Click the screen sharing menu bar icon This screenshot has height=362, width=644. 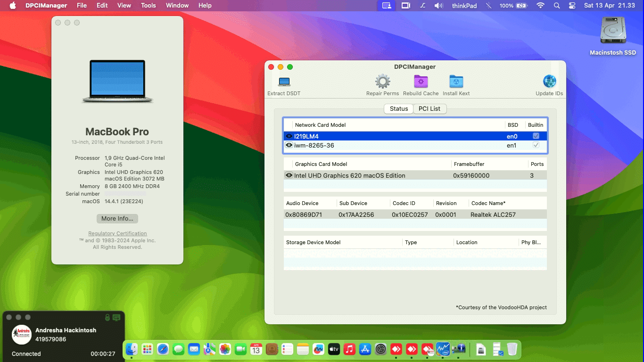[387, 6]
